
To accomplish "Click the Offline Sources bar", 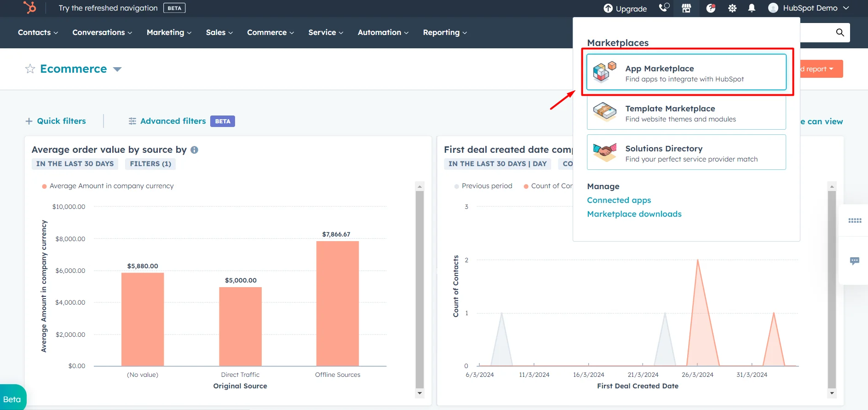I will tap(338, 304).
